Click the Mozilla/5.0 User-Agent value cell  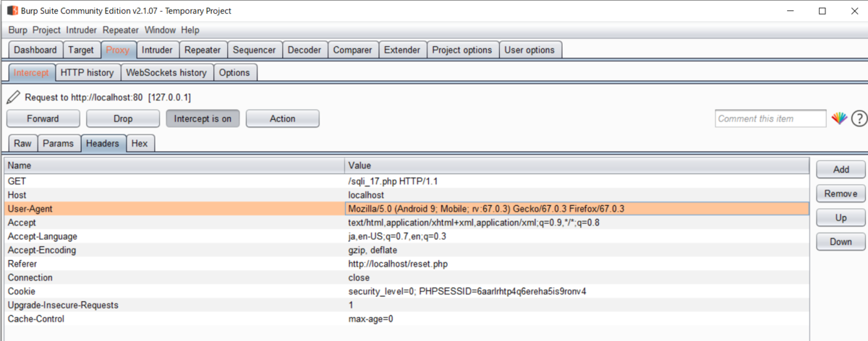(x=577, y=209)
